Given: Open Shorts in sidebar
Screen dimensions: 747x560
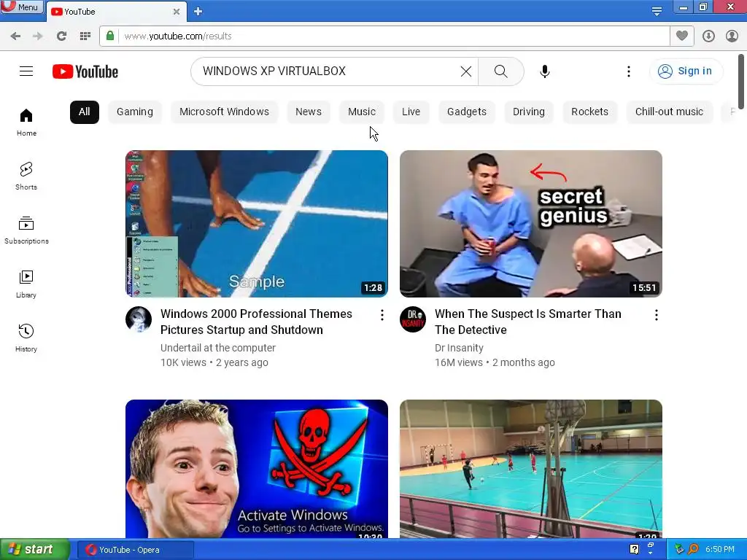Looking at the screenshot, I should (x=26, y=176).
